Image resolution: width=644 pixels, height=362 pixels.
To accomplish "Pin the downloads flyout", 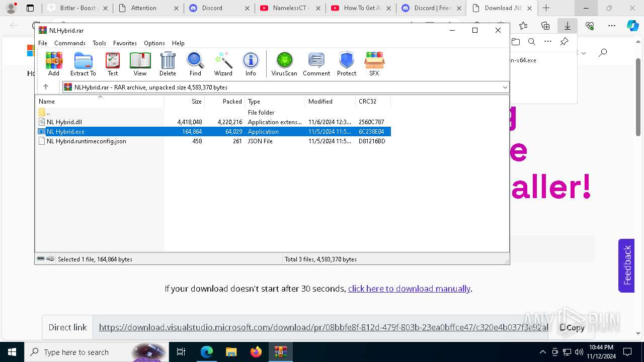I will pos(565,42).
